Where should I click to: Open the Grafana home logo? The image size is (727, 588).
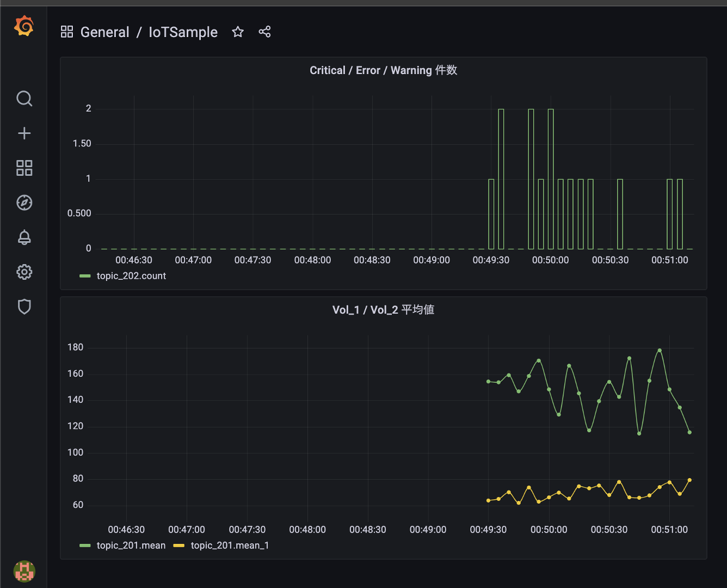coord(24,26)
